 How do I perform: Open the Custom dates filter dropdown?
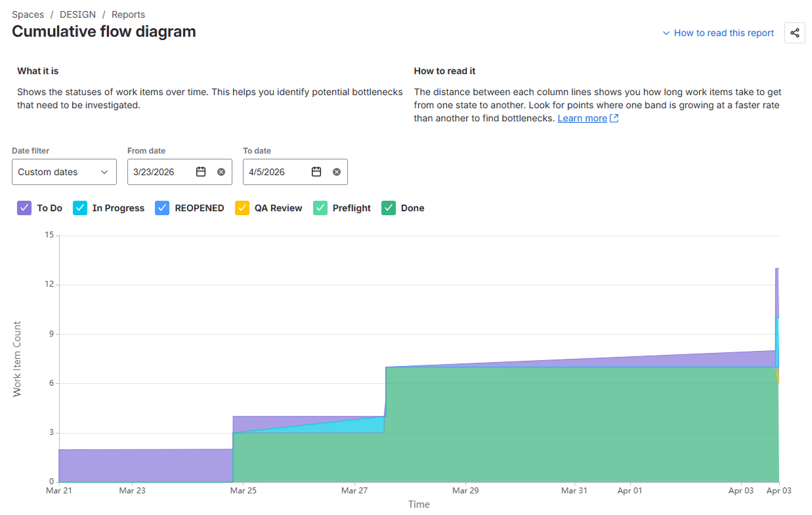(x=64, y=172)
